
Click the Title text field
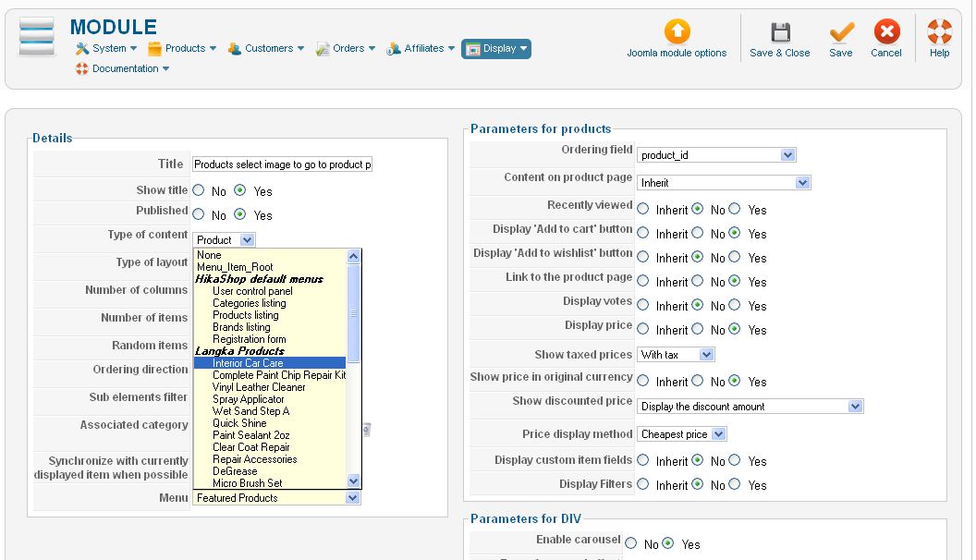pos(282,164)
